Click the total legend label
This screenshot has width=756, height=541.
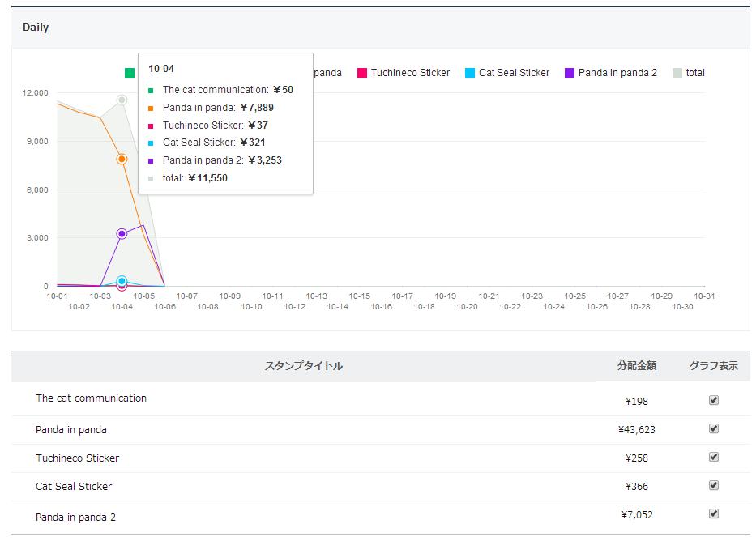point(695,73)
